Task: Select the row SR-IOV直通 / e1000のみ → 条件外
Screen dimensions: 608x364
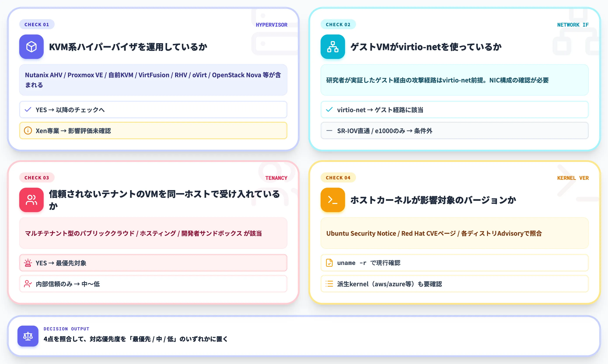Action: pyautogui.click(x=455, y=130)
